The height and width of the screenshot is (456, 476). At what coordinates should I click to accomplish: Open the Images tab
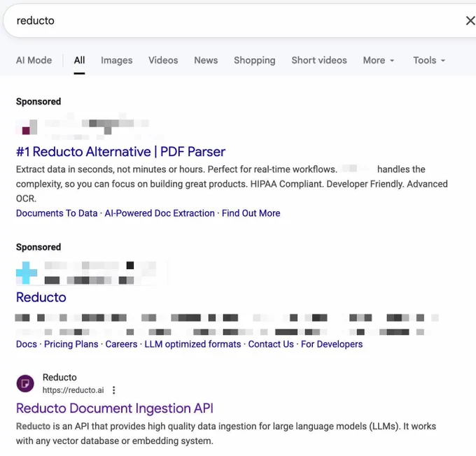coord(117,60)
